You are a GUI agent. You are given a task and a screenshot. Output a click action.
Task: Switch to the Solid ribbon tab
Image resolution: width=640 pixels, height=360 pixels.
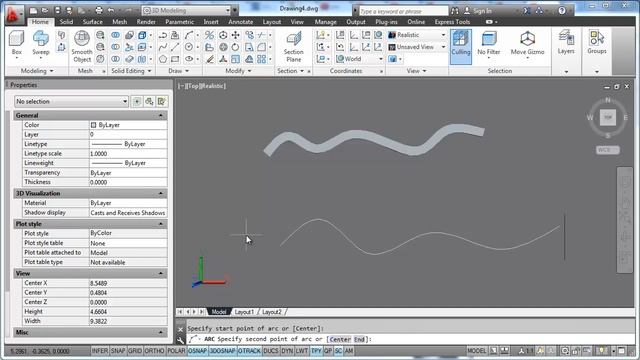[x=66, y=22]
